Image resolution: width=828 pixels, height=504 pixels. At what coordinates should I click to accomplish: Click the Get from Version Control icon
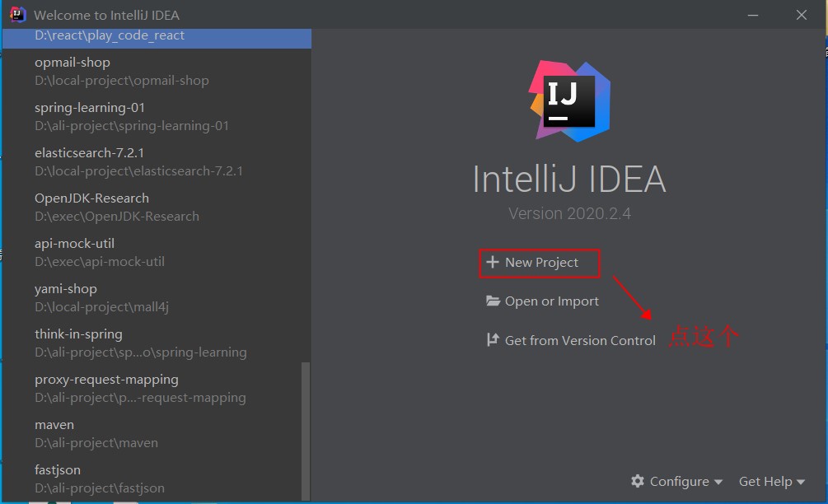(x=493, y=340)
